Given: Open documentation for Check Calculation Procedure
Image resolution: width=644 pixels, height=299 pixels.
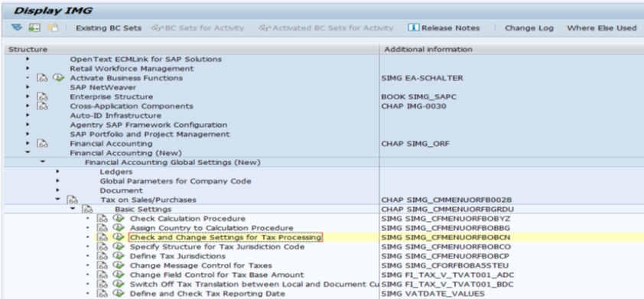Looking at the screenshot, I should (102, 219).
